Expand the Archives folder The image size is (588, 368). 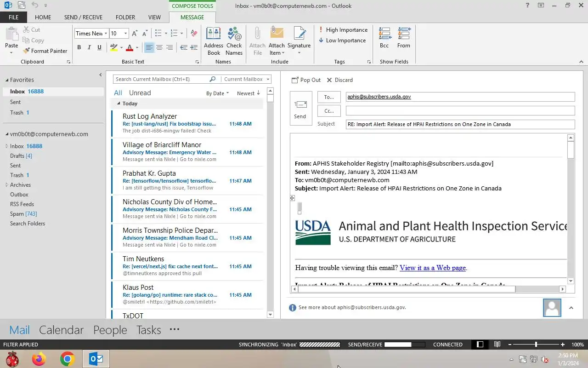[x=7, y=185]
